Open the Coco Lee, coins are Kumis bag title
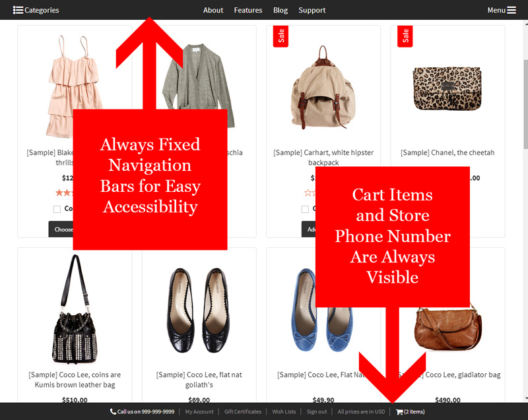Image resolution: width=528 pixels, height=420 pixels. [x=75, y=380]
